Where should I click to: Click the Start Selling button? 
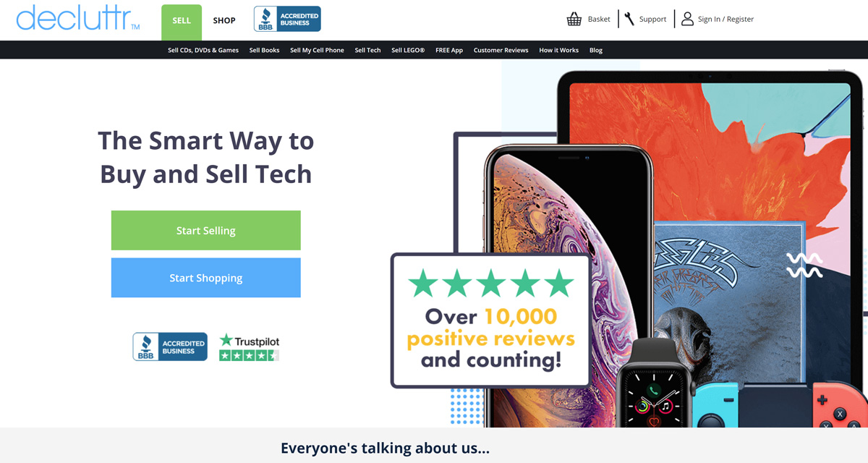(206, 231)
